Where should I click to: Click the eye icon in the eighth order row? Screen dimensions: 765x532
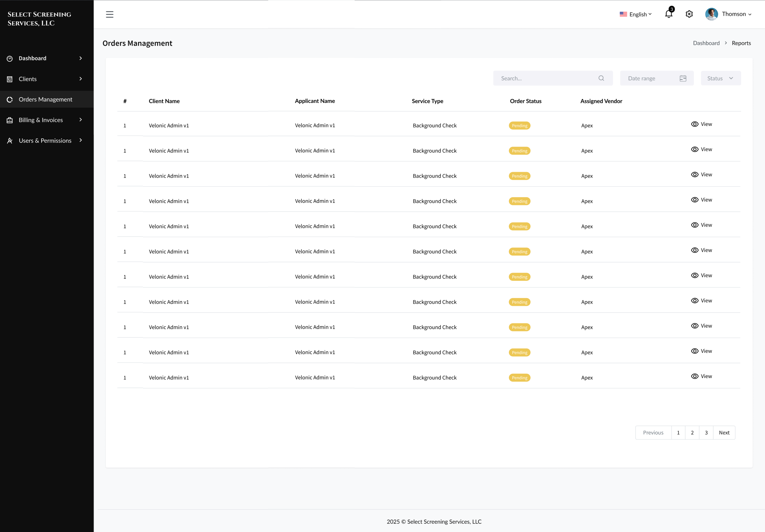(694, 300)
